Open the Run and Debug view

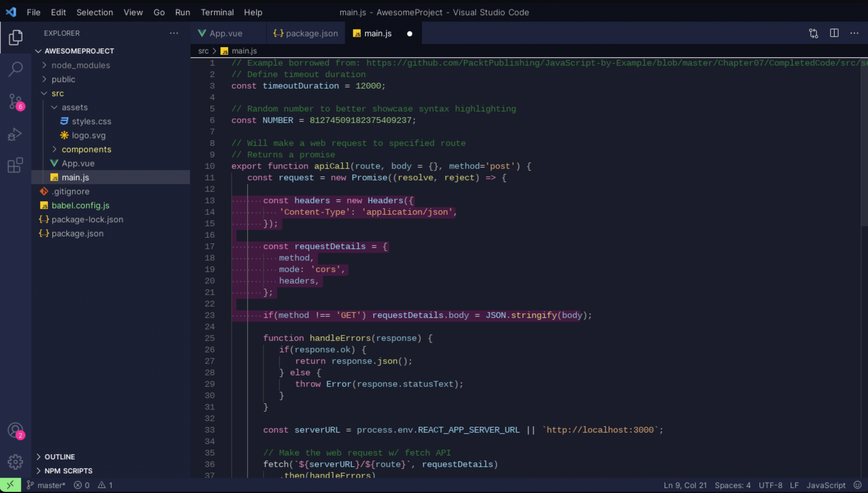coord(15,134)
